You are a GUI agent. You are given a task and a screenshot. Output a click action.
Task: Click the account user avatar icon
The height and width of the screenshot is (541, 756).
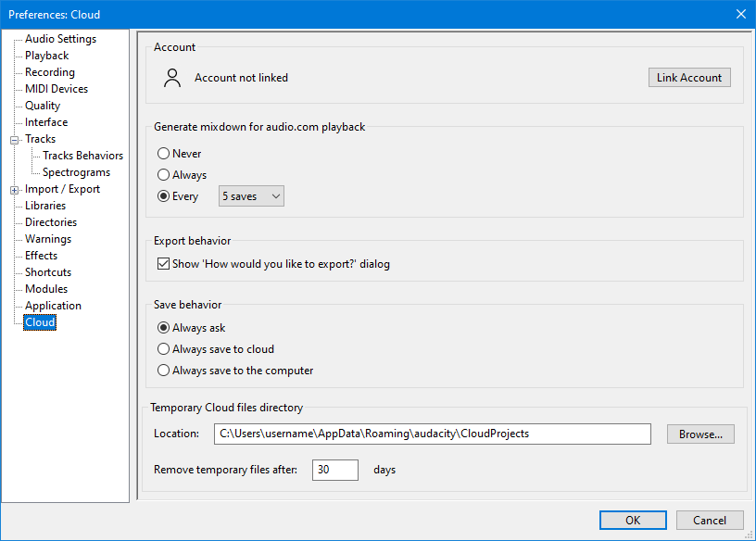pos(172,78)
